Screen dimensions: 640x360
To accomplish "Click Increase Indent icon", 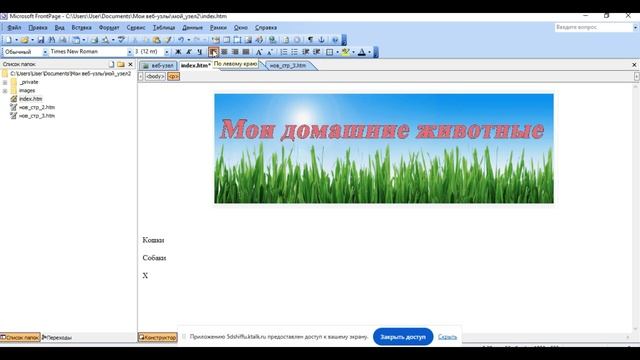I will coord(316,52).
